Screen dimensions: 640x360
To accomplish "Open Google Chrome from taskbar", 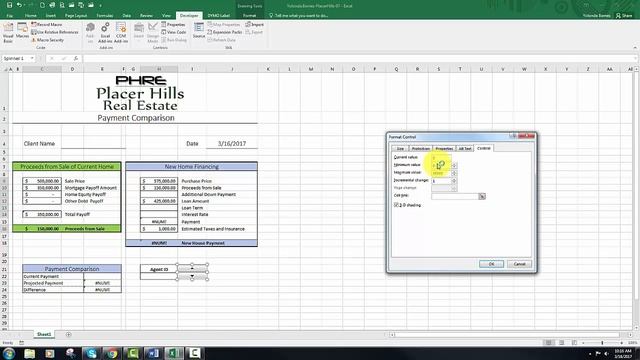I will (112, 353).
